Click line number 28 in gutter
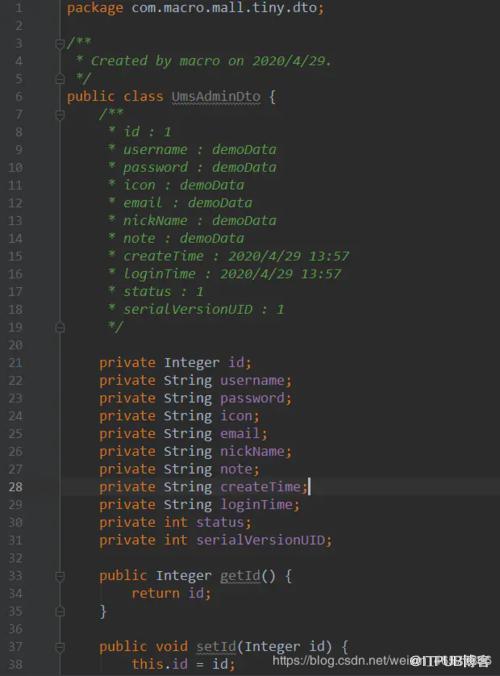 (x=16, y=487)
